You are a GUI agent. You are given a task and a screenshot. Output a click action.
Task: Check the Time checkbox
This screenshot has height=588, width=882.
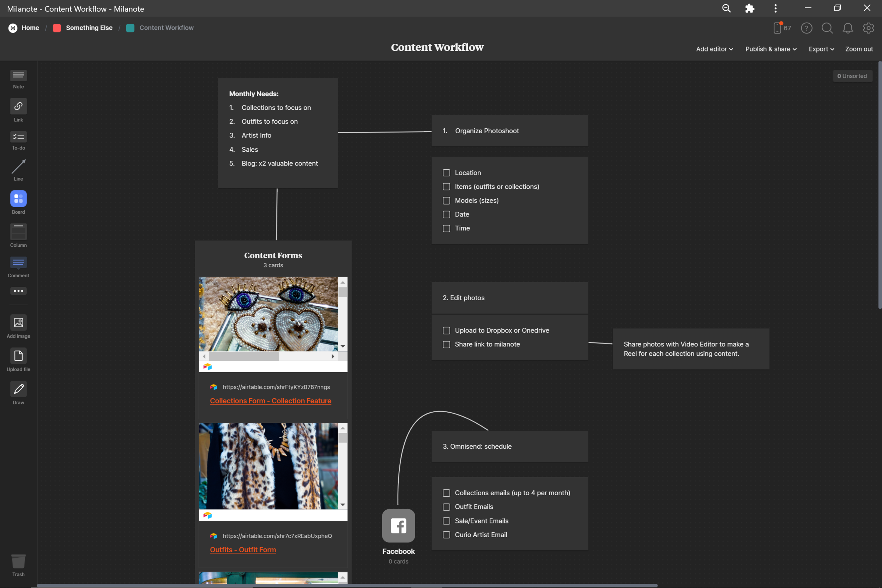click(x=446, y=228)
